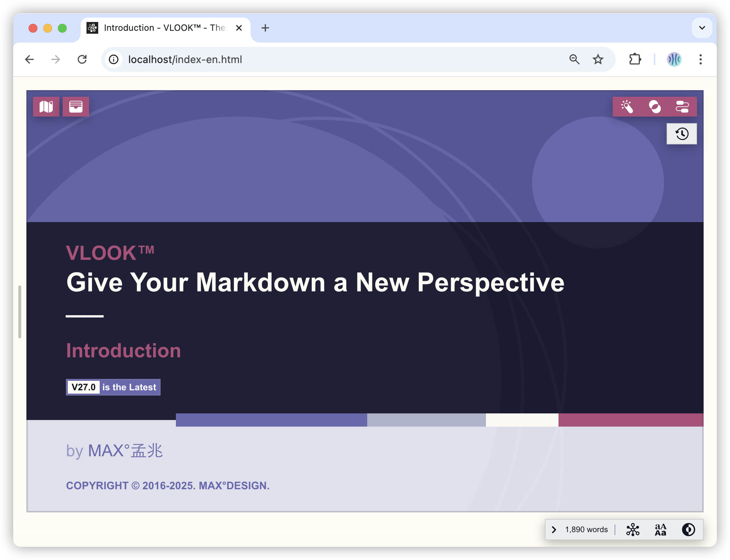Click the copyright MAX°DESIGN text
Viewport: 730px width, 560px height.
[234, 486]
